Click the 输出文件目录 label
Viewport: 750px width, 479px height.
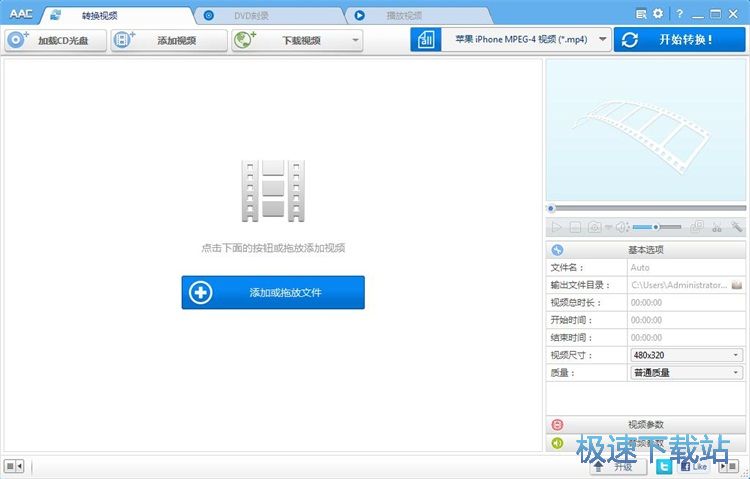[x=580, y=285]
